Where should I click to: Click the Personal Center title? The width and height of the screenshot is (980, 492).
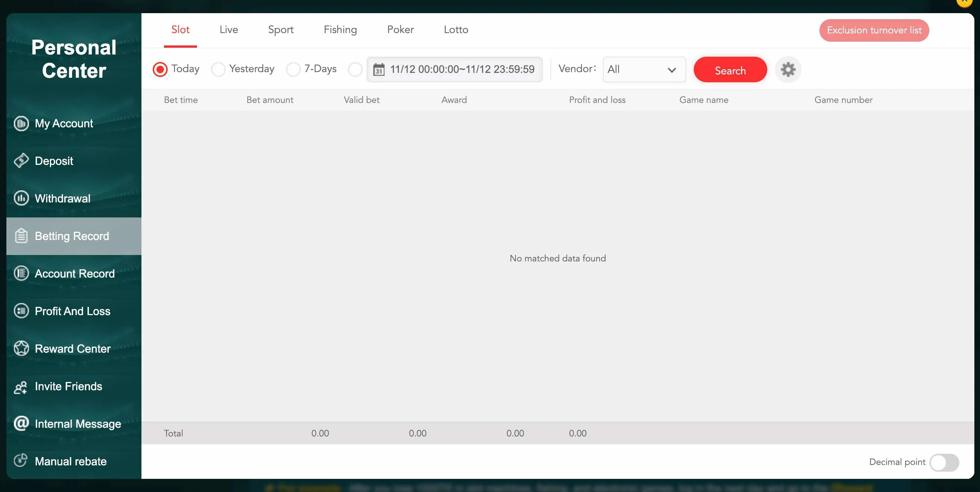click(74, 59)
